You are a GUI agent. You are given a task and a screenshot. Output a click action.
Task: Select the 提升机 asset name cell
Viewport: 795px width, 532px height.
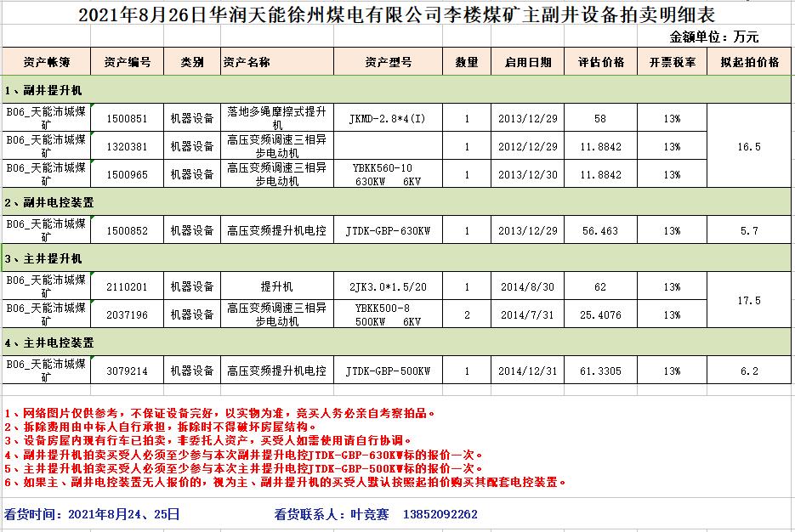pyautogui.click(x=276, y=286)
